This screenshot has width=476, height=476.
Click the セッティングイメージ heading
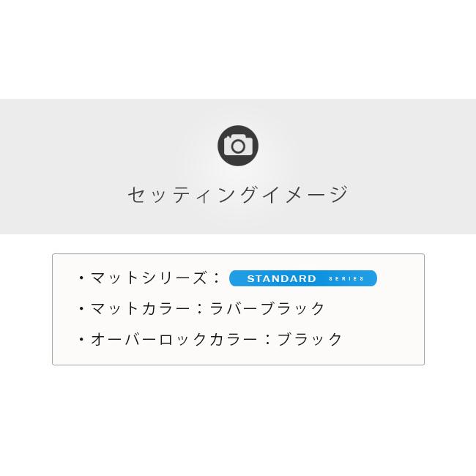point(238,194)
